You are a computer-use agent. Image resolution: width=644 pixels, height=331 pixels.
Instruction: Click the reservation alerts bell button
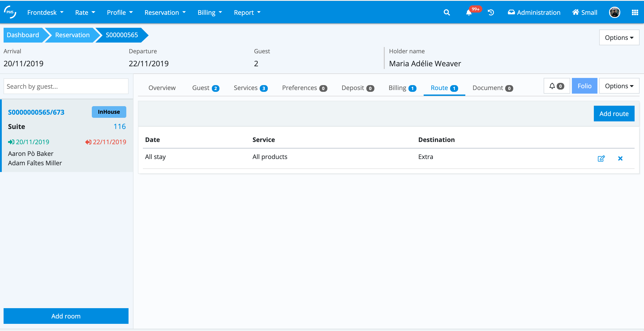[556, 86]
